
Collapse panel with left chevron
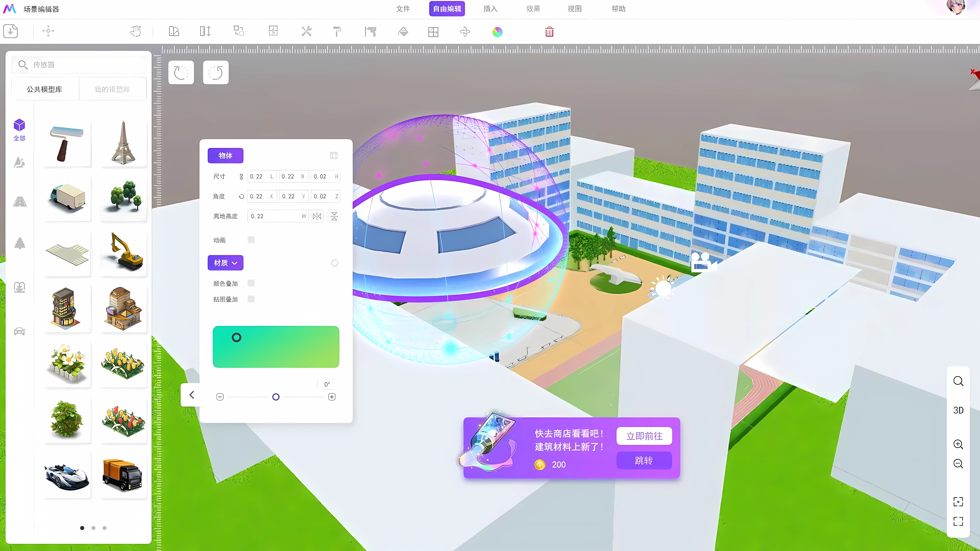point(191,395)
